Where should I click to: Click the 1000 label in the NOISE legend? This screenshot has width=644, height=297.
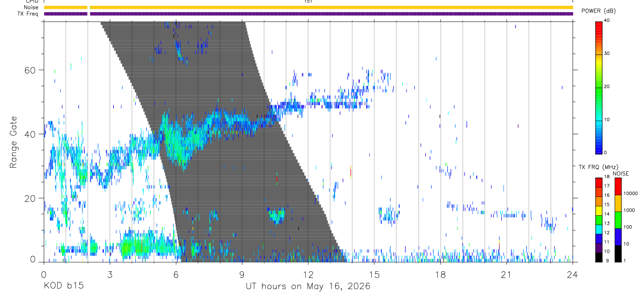(629, 210)
